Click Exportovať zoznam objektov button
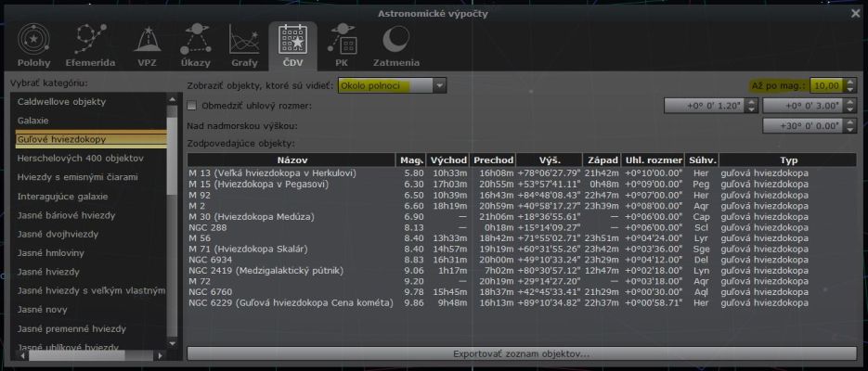 click(x=521, y=353)
